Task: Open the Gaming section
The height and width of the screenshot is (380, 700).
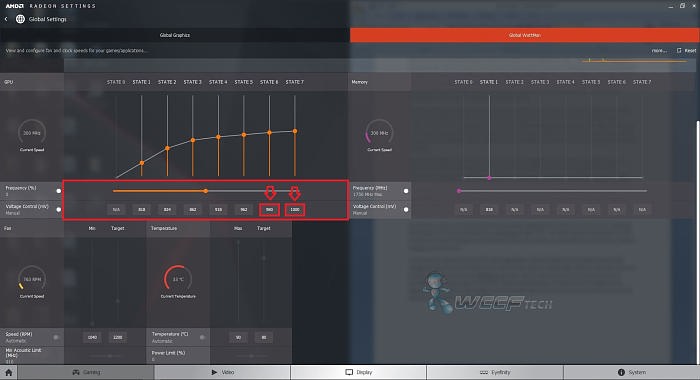Action: pyautogui.click(x=86, y=372)
